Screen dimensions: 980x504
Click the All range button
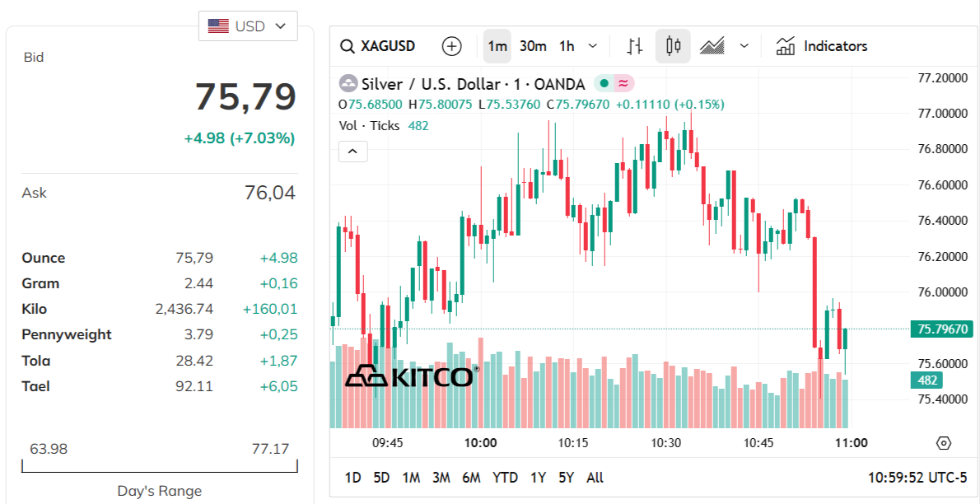(595, 477)
